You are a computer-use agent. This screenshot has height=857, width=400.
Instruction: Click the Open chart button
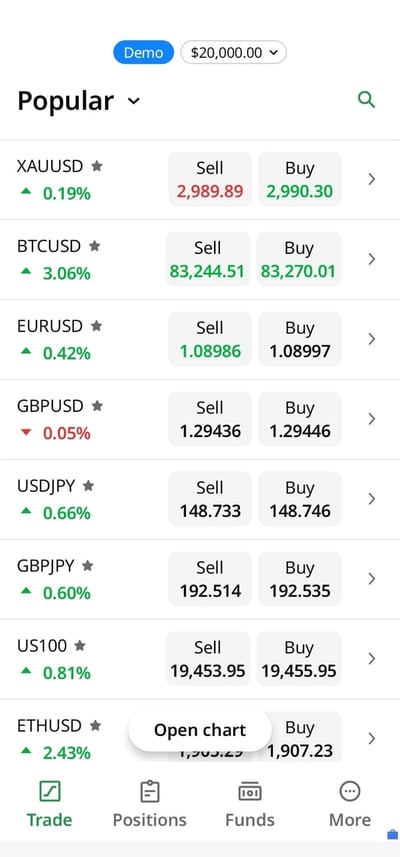click(200, 730)
